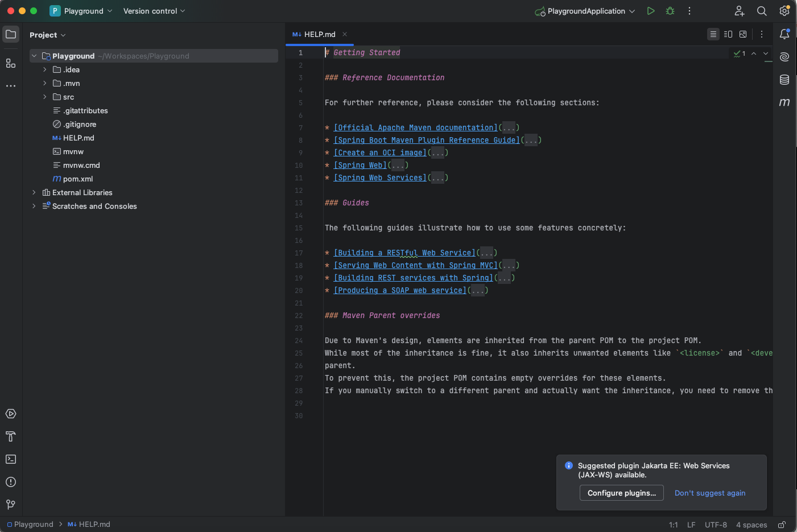Run PlaygroundApplication with the play icon
The height and width of the screenshot is (532, 797).
pyautogui.click(x=651, y=11)
